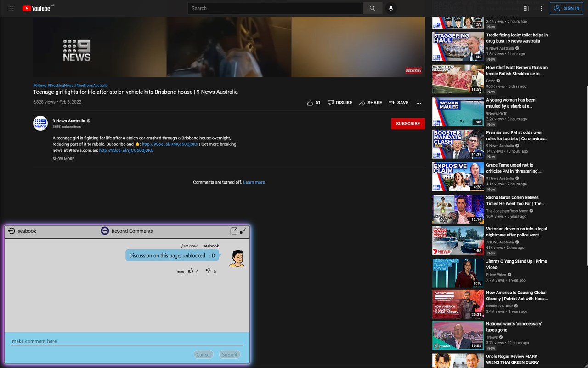Subscribe to 9 News Australia

click(x=408, y=124)
